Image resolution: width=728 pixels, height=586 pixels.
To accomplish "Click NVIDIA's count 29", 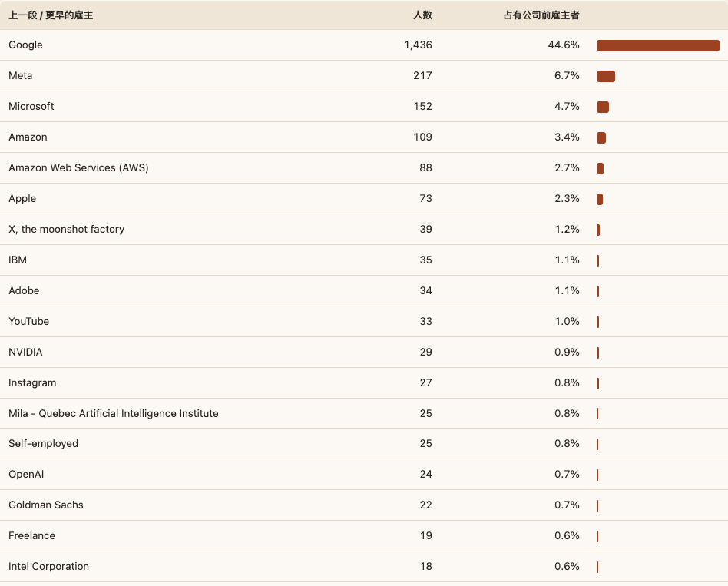I will click(425, 352).
